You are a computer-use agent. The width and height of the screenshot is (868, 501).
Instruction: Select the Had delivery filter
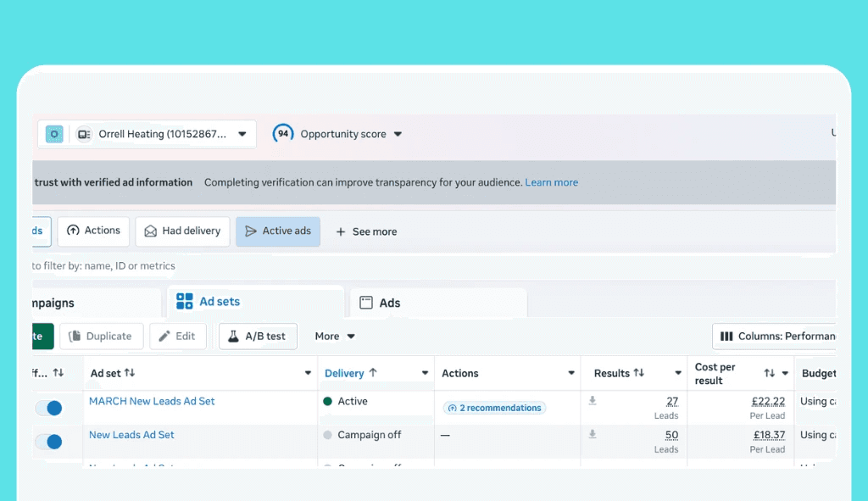click(x=183, y=231)
